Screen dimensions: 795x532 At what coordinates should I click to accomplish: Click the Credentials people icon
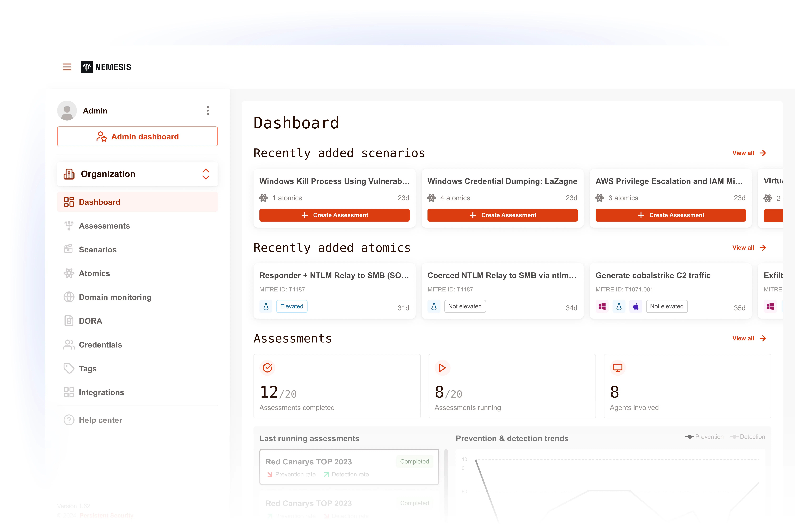(69, 345)
